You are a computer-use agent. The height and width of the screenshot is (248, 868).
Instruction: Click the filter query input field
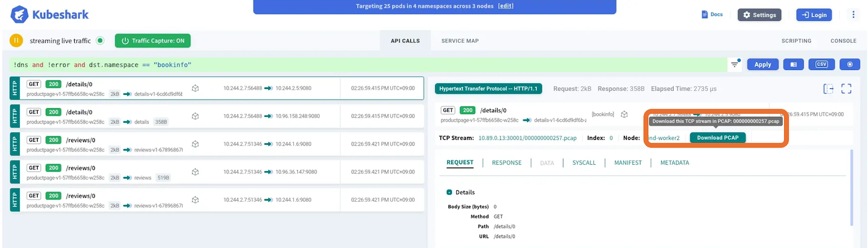click(x=368, y=65)
